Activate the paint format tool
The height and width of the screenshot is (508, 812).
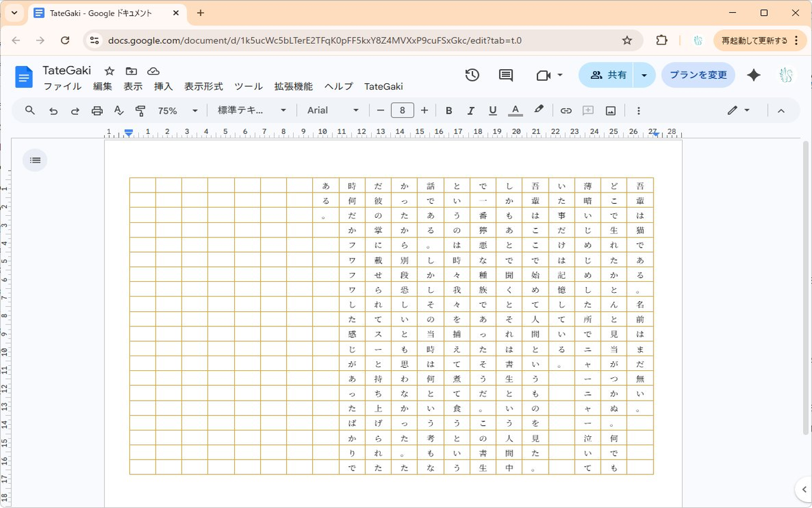click(140, 110)
